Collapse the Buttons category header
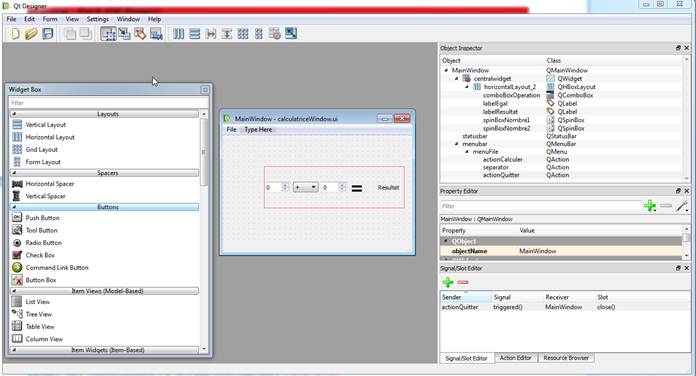The width and height of the screenshot is (696, 376). point(104,207)
